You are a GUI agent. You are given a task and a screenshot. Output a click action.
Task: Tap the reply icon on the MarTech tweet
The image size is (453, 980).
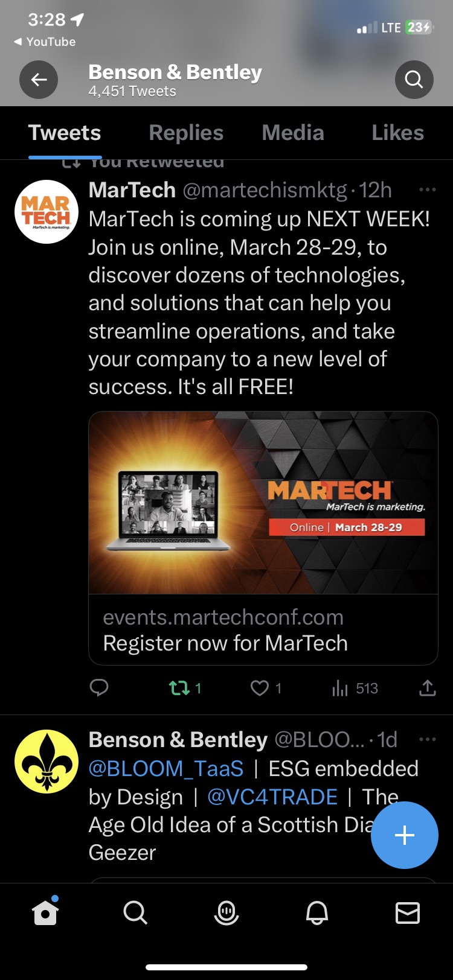(99, 688)
